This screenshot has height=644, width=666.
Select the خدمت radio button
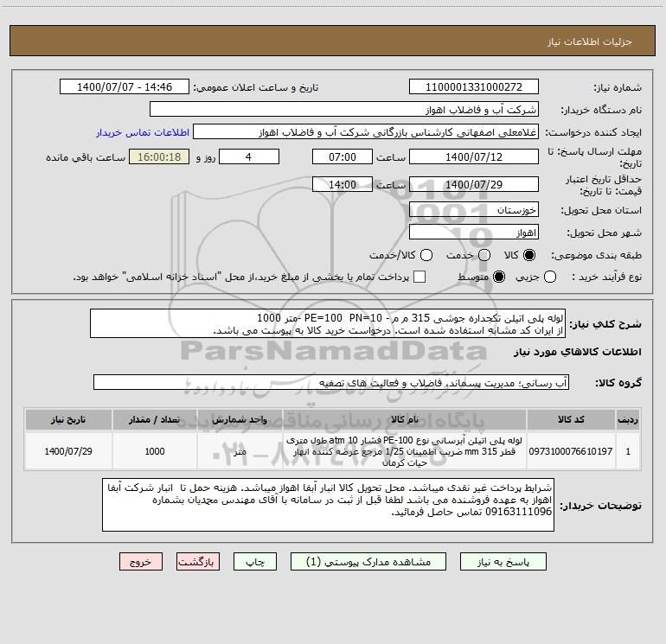tap(484, 255)
